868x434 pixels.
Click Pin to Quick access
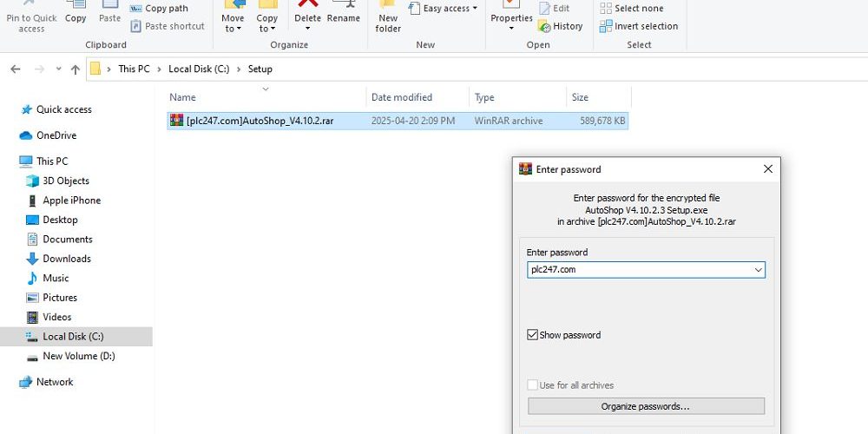(31, 16)
